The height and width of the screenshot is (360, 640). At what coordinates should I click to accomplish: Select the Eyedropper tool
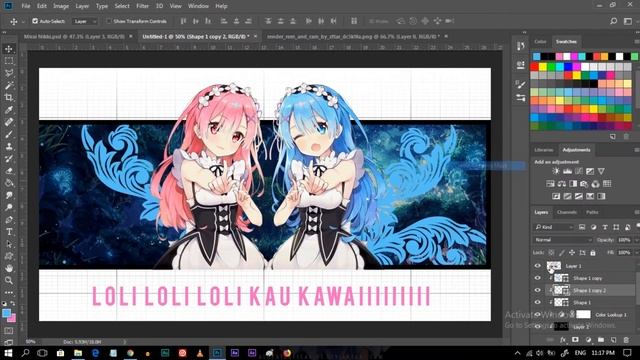[9, 110]
